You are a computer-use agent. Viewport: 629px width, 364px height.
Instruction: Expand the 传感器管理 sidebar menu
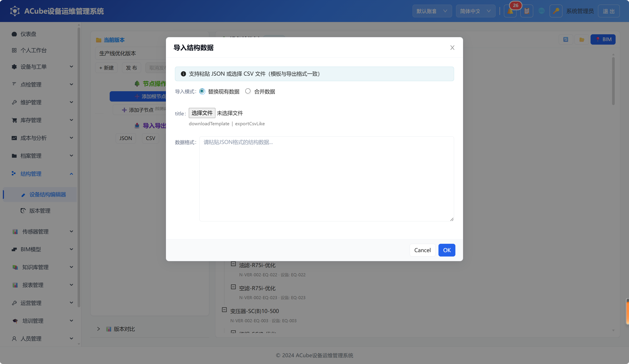pos(40,231)
